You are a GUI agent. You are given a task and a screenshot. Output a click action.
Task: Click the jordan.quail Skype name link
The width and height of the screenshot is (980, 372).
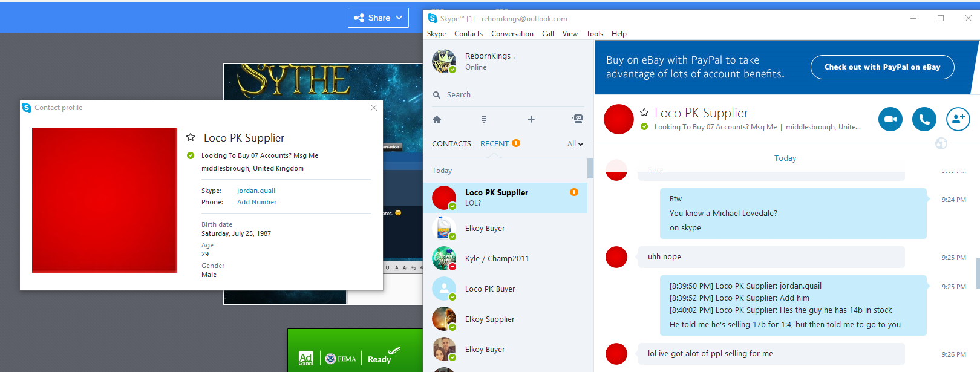(256, 191)
